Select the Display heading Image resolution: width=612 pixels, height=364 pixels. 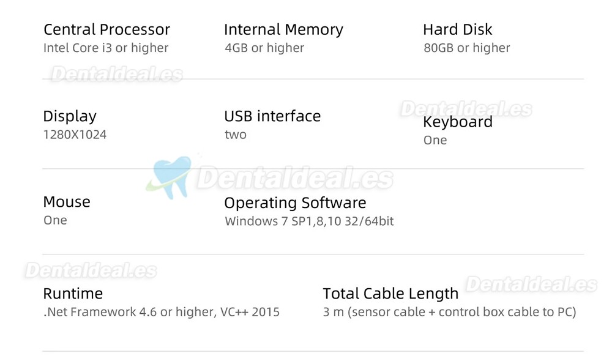pyautogui.click(x=70, y=116)
